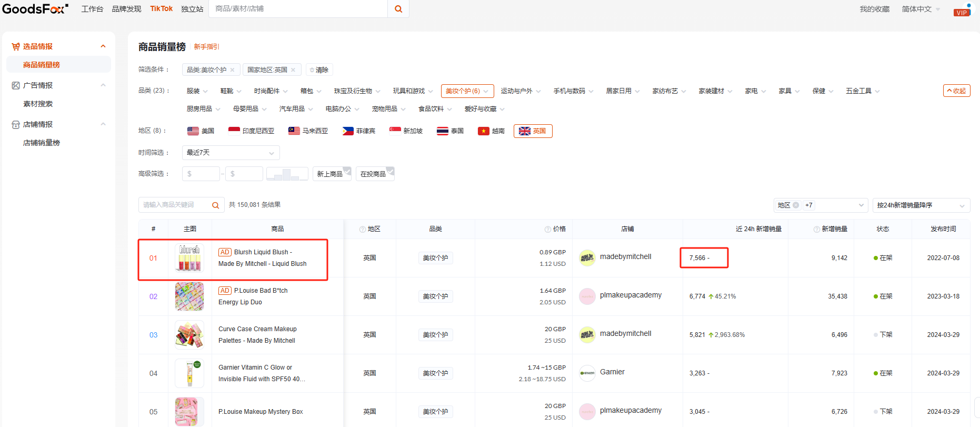This screenshot has height=427, width=980.
Task: Select the Thailand flag region 泰国
Action: point(451,131)
